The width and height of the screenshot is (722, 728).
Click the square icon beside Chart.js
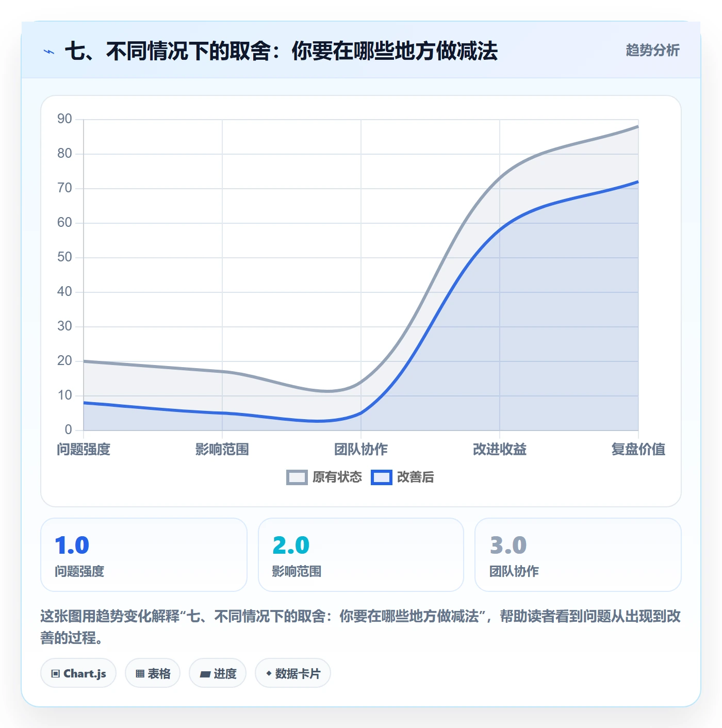click(56, 674)
